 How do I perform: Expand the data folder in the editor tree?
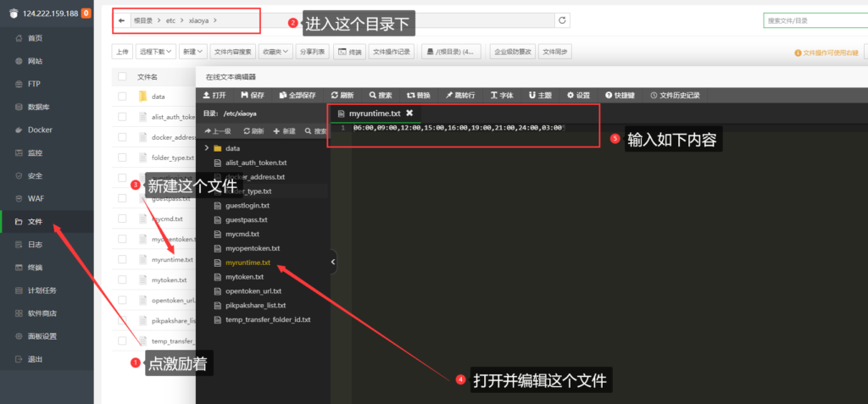click(206, 148)
